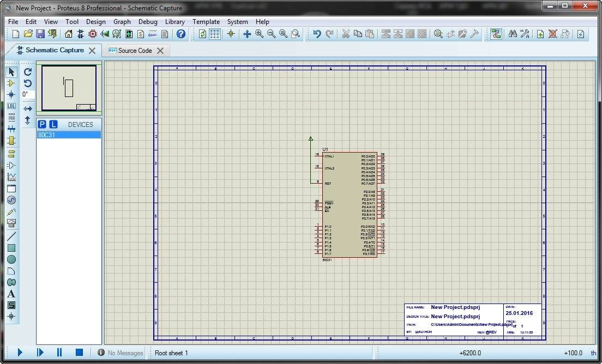Image resolution: width=602 pixels, height=364 pixels.
Task: Select 2D Graphics Circle tool
Action: [11, 260]
